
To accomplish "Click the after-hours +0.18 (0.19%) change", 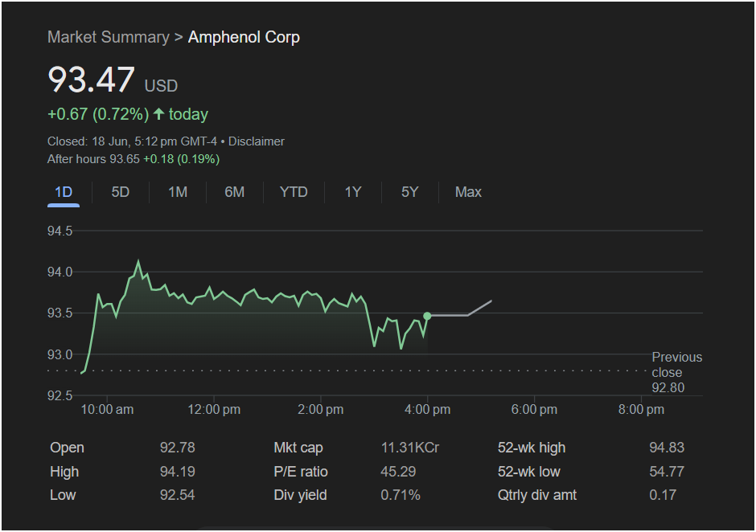I will (x=181, y=159).
